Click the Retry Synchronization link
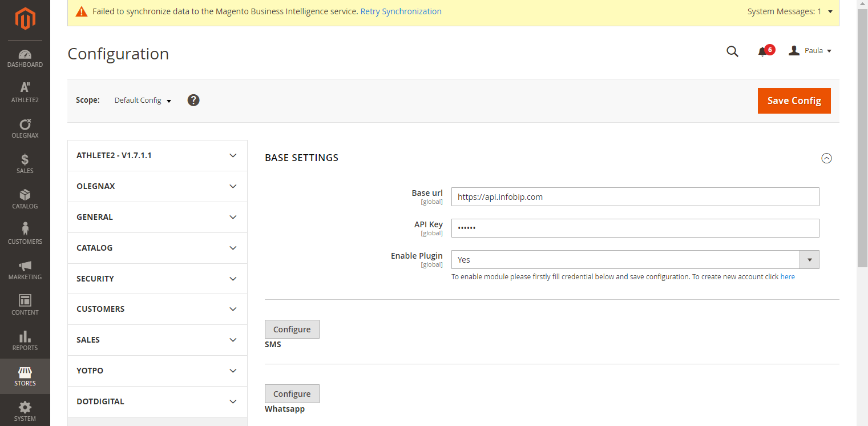The image size is (868, 426). tap(401, 11)
